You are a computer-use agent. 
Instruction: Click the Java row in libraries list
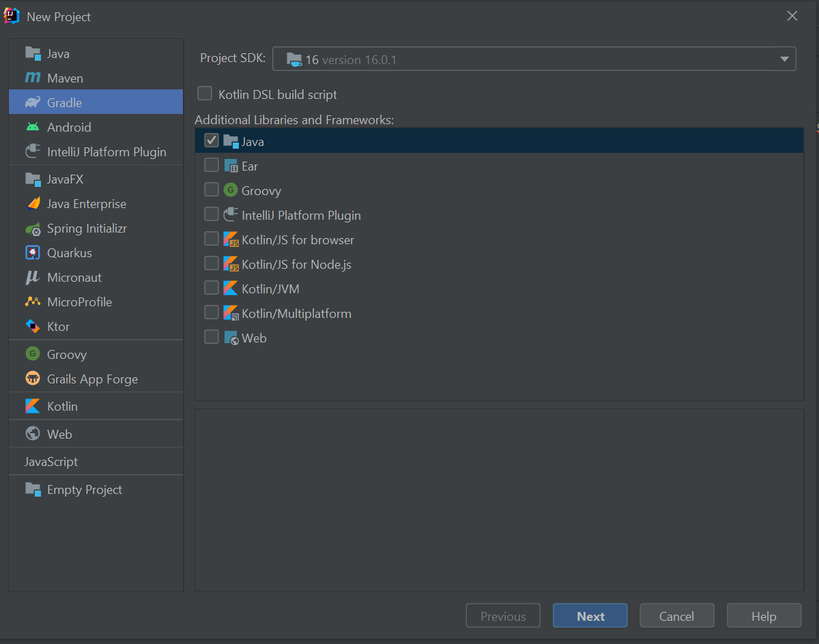(x=500, y=141)
